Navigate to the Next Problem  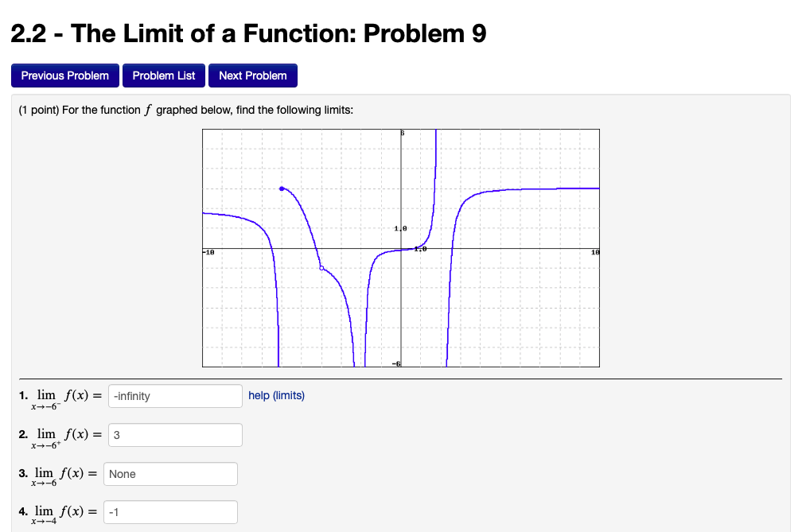[x=253, y=76]
